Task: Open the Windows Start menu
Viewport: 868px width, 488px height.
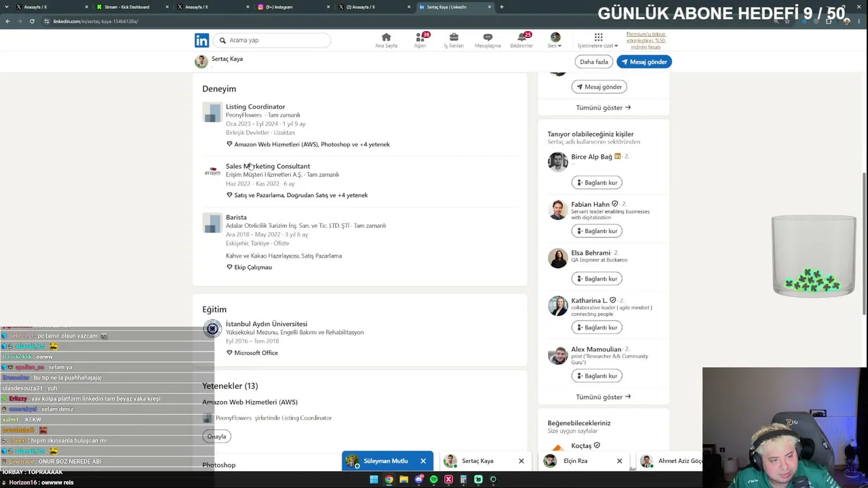Action: (374, 480)
